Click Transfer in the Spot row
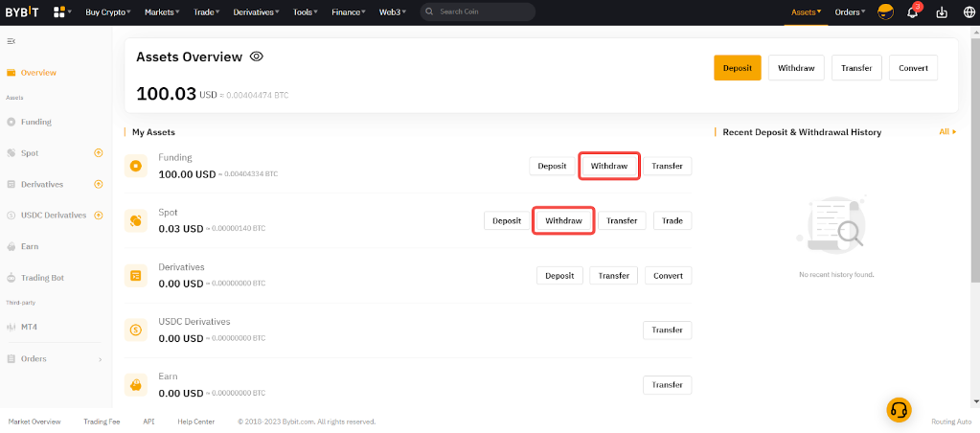Viewport: 980px width, 433px height. (x=622, y=220)
